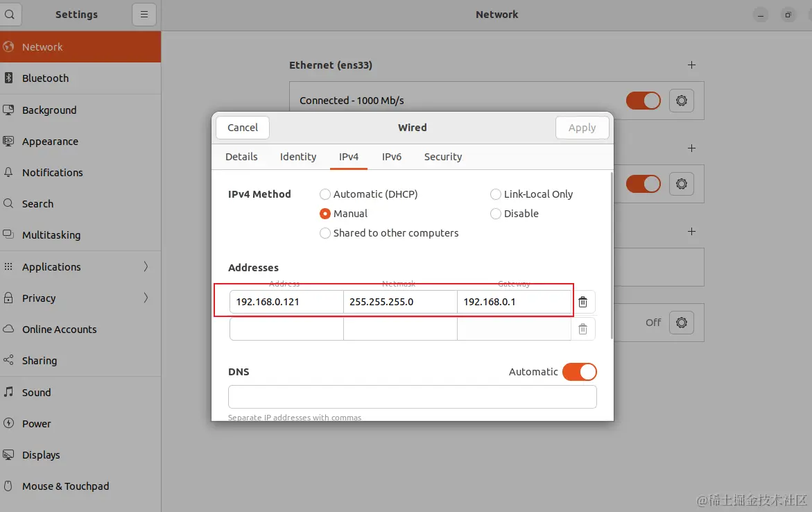Open Displays settings

(x=80, y=455)
